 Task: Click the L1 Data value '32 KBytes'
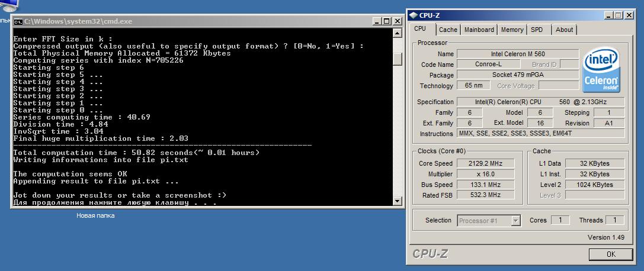coord(595,163)
